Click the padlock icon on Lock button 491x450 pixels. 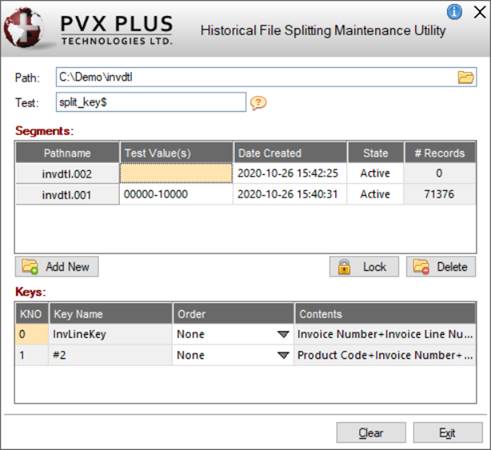[x=344, y=267]
